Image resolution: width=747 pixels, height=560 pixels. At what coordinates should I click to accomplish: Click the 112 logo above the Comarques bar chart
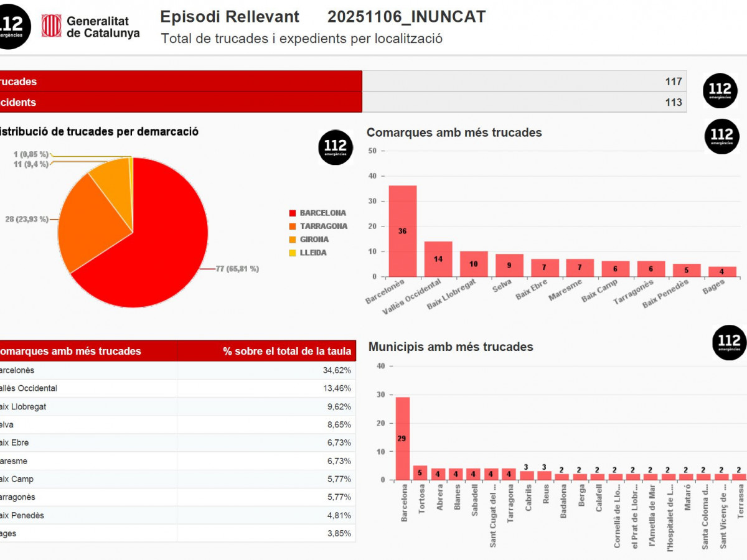[x=721, y=136]
